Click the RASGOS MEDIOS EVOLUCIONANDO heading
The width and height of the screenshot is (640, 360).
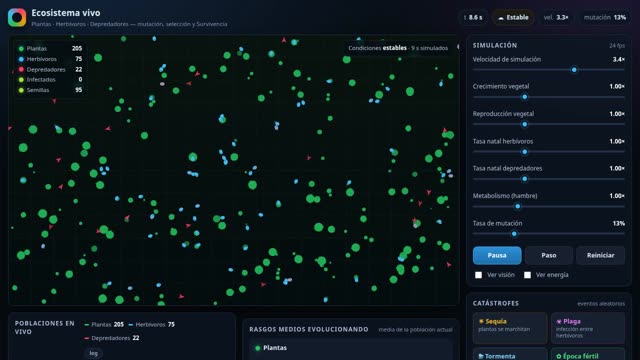(x=309, y=329)
